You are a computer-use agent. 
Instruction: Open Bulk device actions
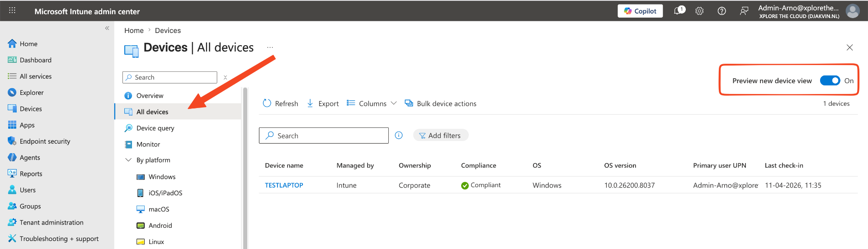(x=440, y=103)
